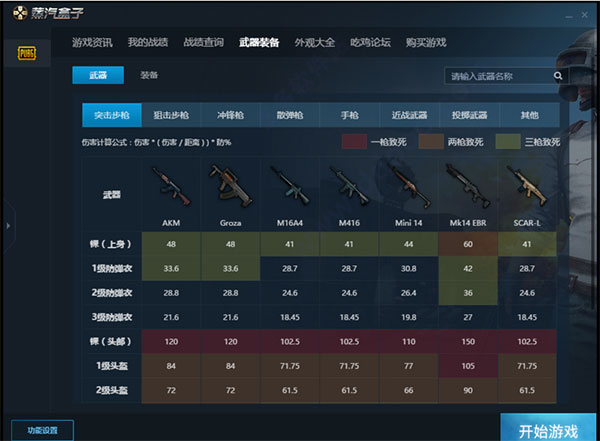
Task: Open the 我的战绩 menu
Action: 148,42
